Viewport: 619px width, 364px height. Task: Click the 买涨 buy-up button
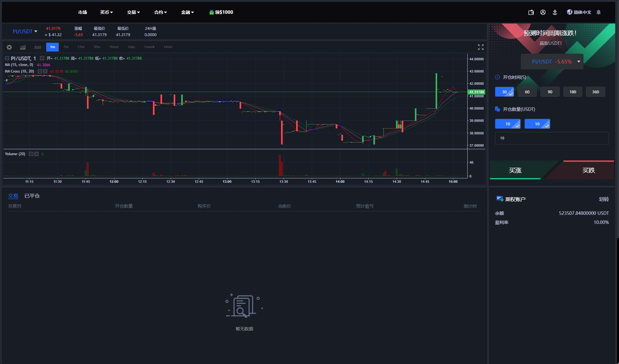click(x=515, y=170)
